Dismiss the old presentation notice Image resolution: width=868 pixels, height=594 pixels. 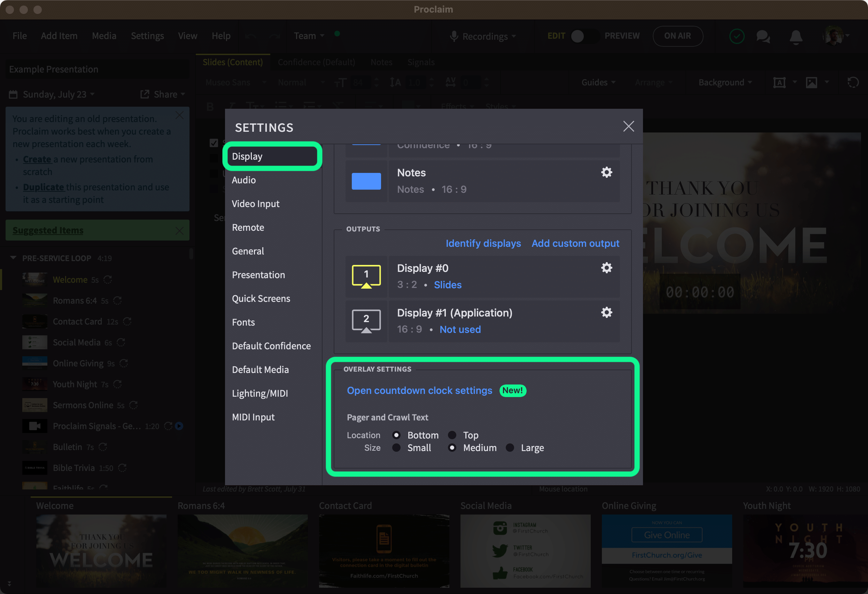point(180,115)
